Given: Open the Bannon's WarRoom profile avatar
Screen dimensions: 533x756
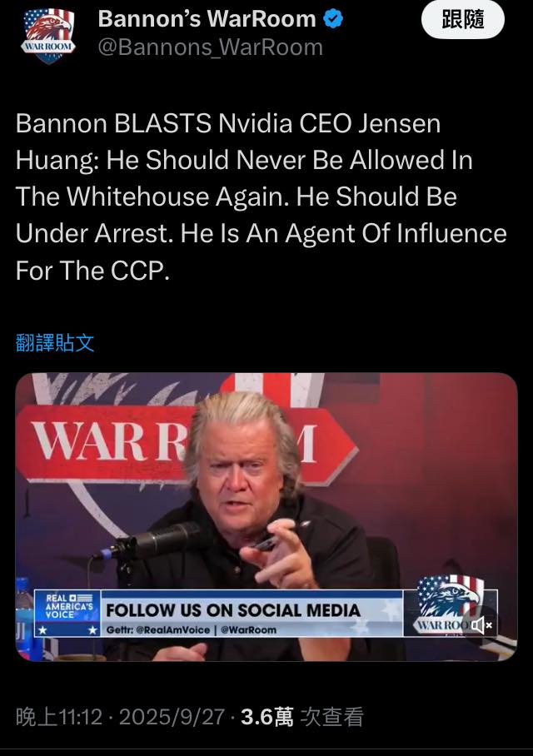Looking at the screenshot, I should click(x=48, y=35).
